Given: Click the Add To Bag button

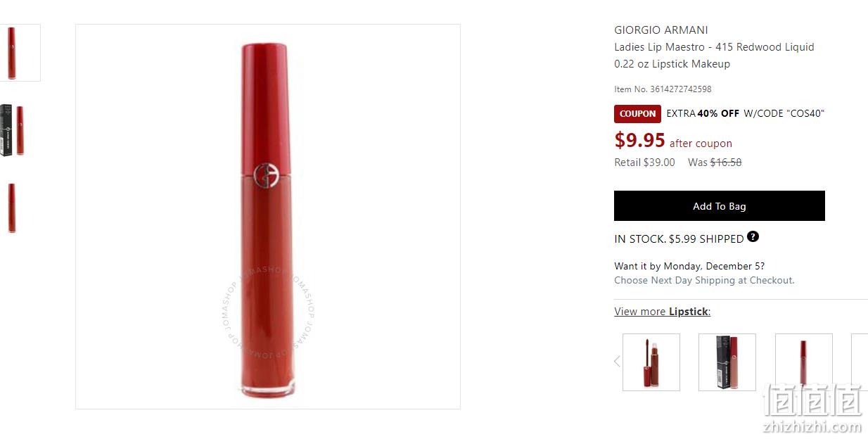Looking at the screenshot, I should coord(720,206).
